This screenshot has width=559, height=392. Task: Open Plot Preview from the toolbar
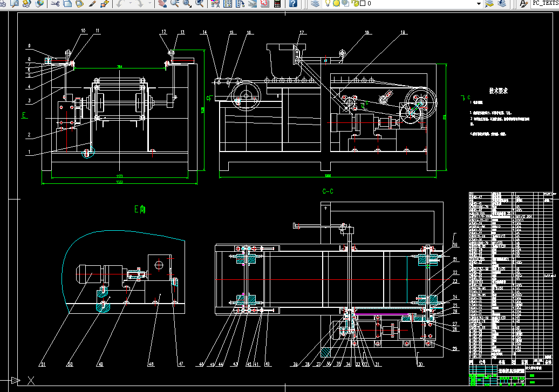click(x=15, y=3)
